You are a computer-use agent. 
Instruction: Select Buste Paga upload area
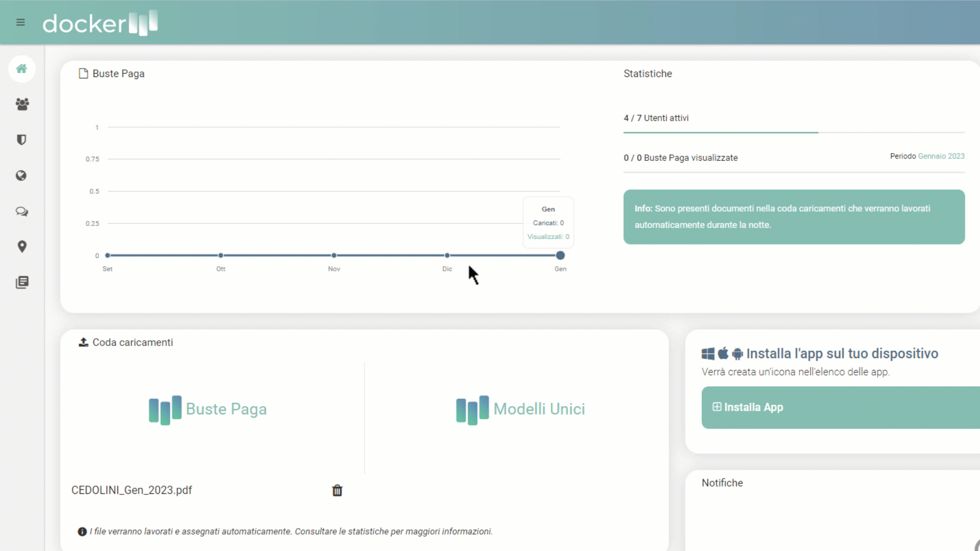tap(208, 409)
